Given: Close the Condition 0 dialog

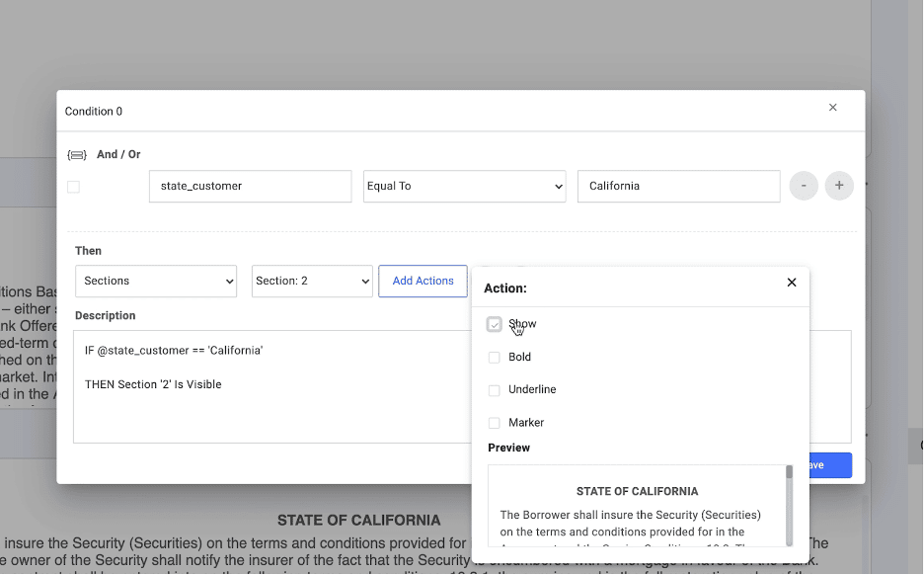Looking at the screenshot, I should pyautogui.click(x=832, y=108).
